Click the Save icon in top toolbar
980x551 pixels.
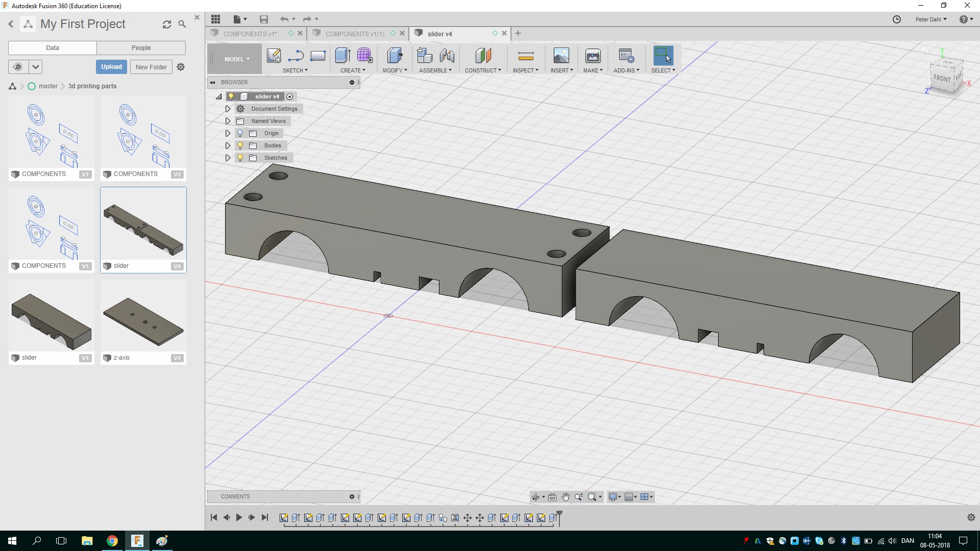click(263, 19)
